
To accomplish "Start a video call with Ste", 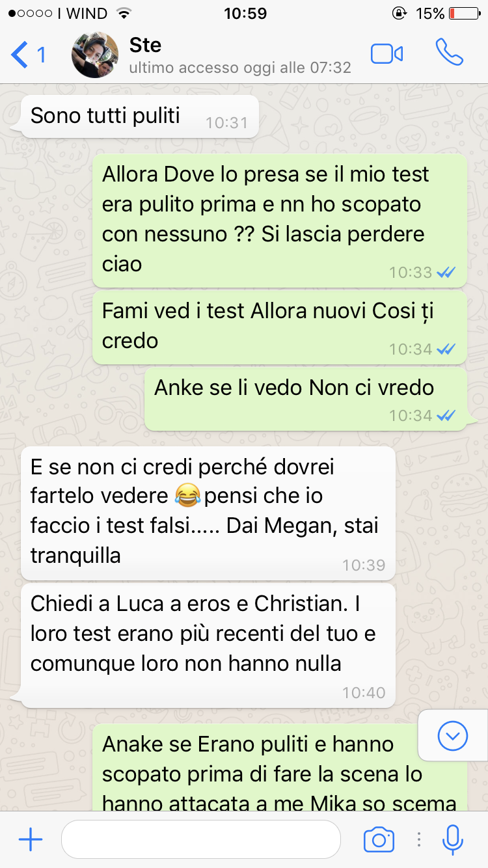I will click(x=386, y=54).
